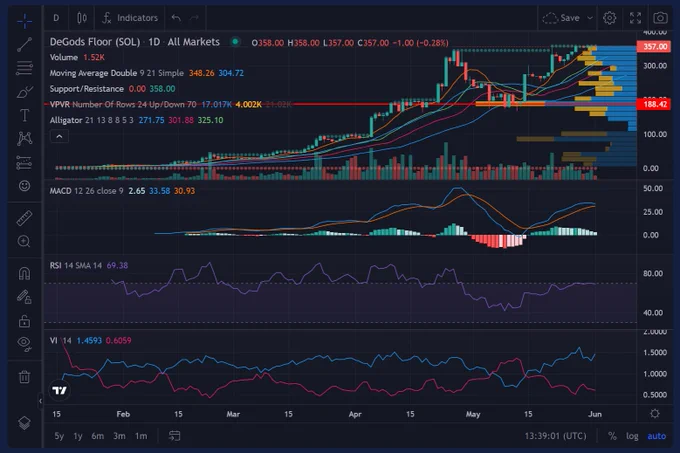
Task: Save the chart layout
Action: click(562, 18)
